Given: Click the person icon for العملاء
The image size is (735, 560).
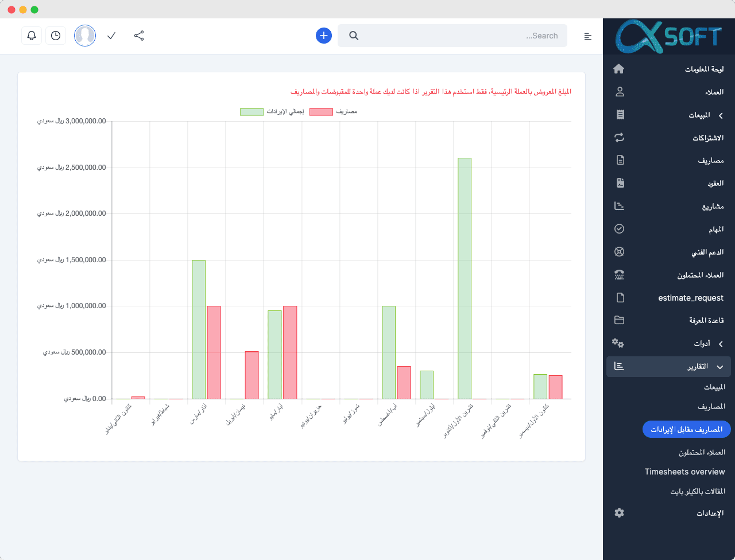Looking at the screenshot, I should pos(620,92).
